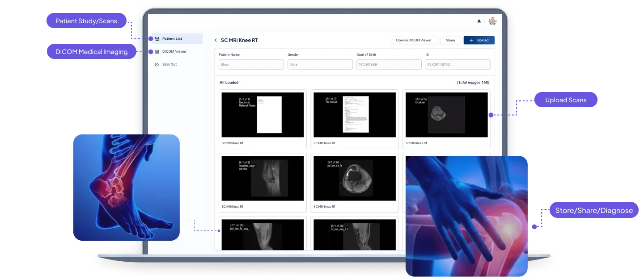Click the patient ID field

coord(458,65)
